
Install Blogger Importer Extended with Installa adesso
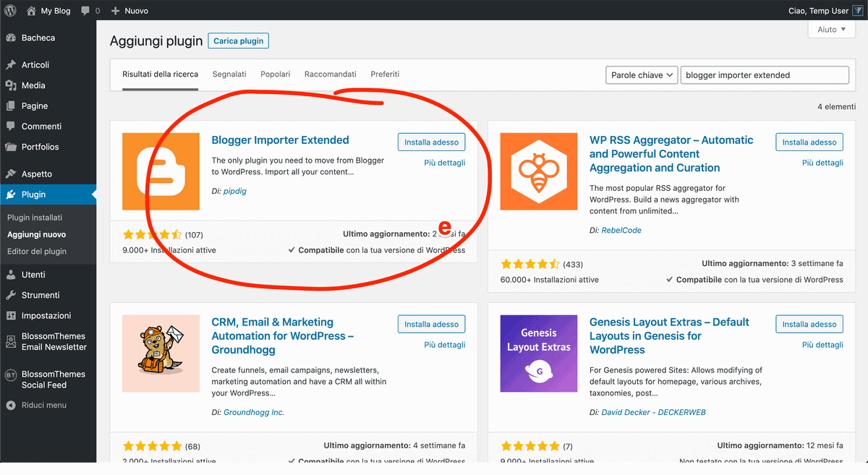(x=432, y=142)
